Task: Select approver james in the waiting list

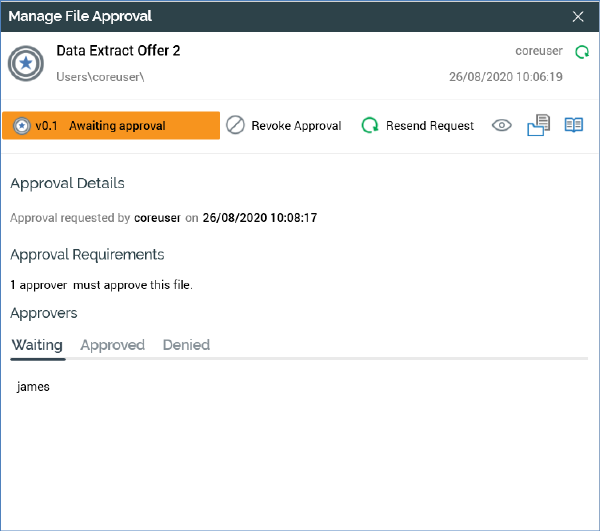Action: 33,386
